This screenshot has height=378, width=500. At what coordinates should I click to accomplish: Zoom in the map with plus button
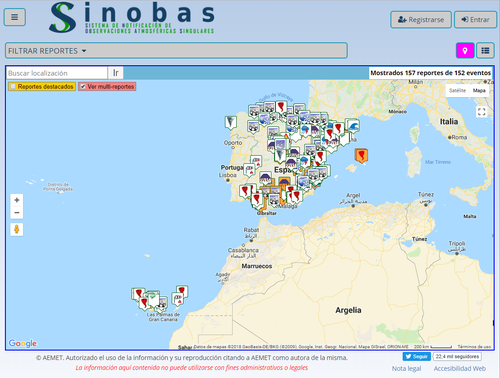point(17,200)
